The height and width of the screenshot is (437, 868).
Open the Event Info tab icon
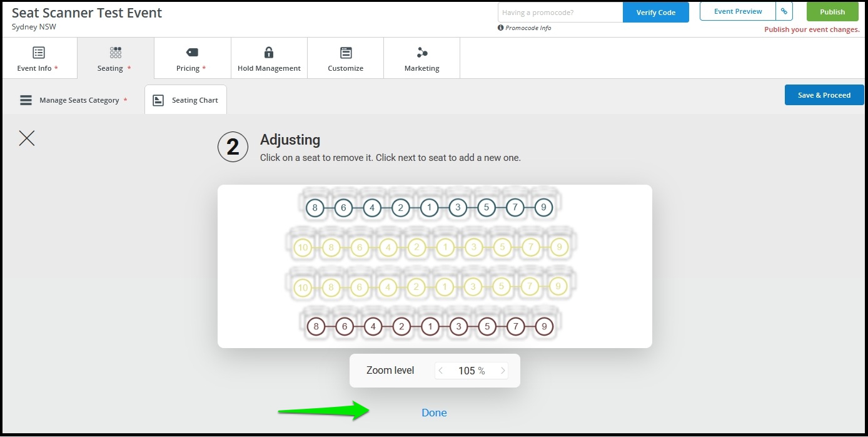point(39,53)
